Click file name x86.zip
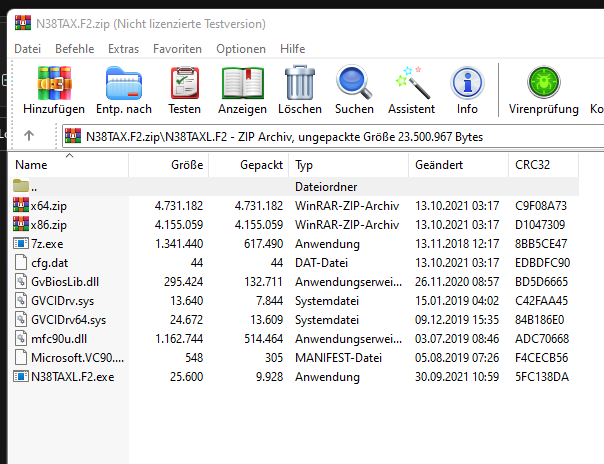604x464 pixels. [49, 225]
